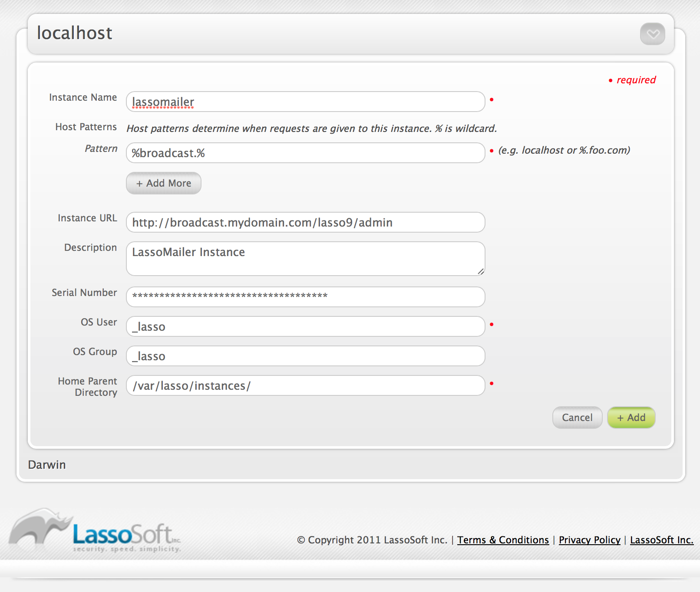Focus the Pattern text field

pos(305,153)
